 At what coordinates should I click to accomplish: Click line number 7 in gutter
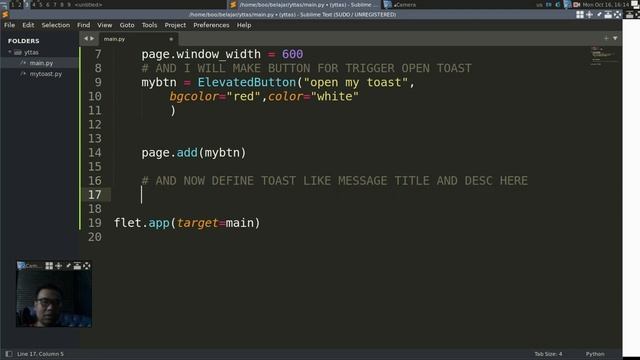(x=98, y=54)
